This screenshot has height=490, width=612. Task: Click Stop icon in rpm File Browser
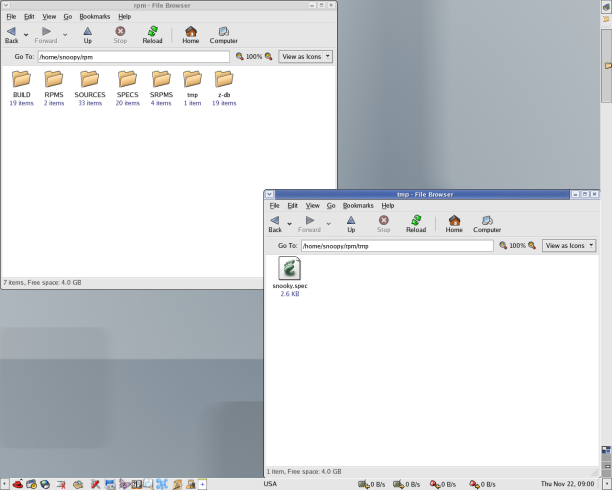click(x=120, y=31)
